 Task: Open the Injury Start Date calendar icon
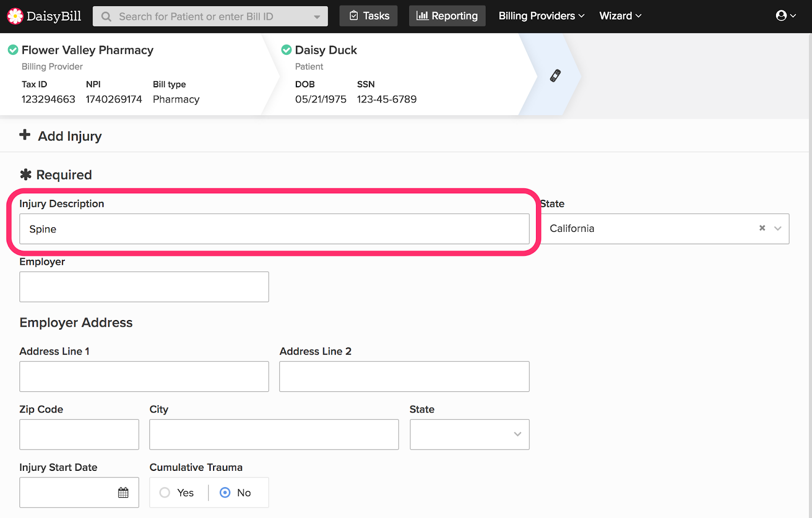pyautogui.click(x=123, y=492)
